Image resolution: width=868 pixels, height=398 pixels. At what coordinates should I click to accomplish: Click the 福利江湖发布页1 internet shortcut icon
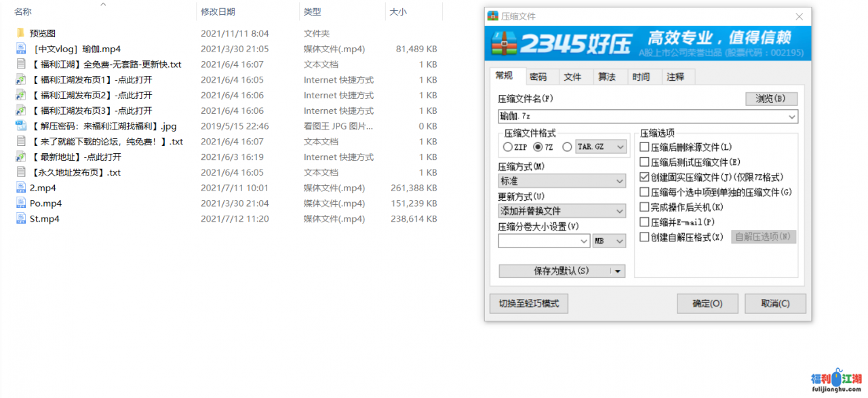coord(20,80)
